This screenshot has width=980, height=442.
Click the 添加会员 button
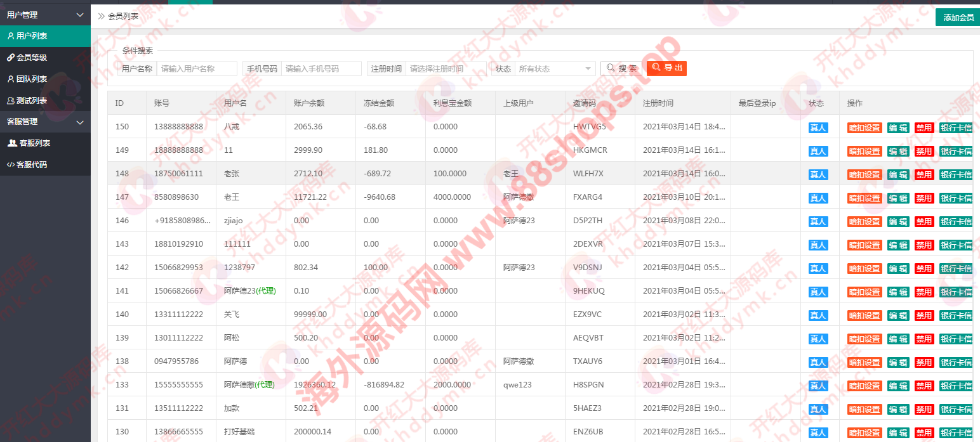coord(957,18)
